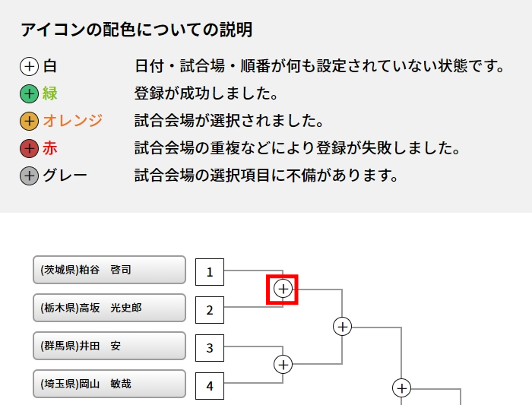Click the オレンジ label text
This screenshot has height=405, width=532.
72,122
